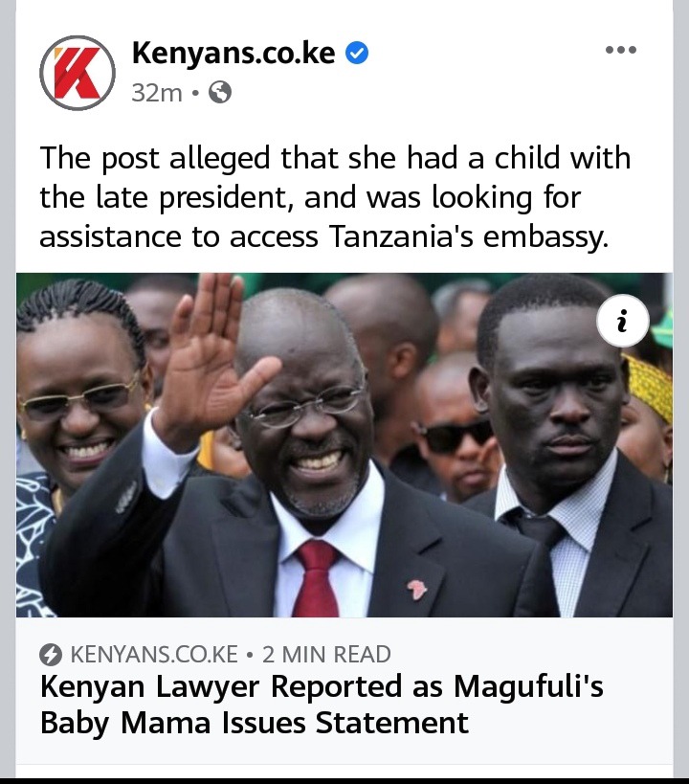Click the yellow patterned headwrap at photo edge
689x784 pixels.
pyautogui.click(x=650, y=386)
